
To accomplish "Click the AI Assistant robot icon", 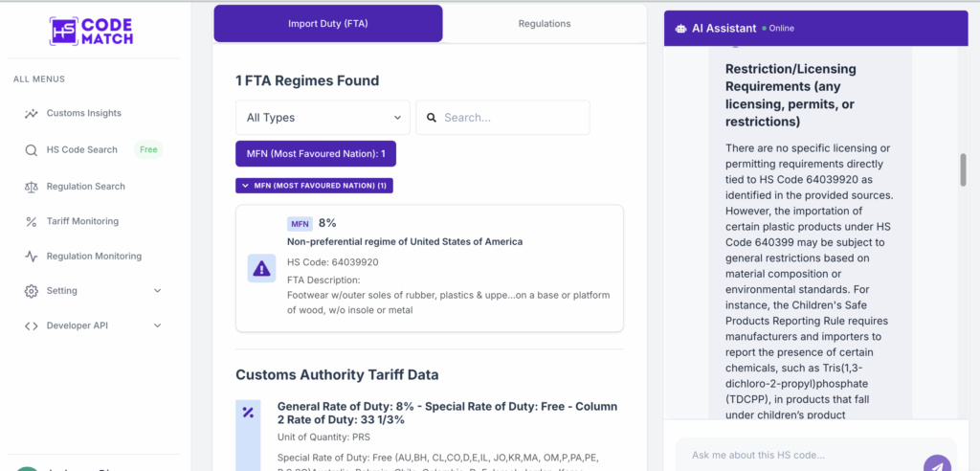I will (680, 29).
